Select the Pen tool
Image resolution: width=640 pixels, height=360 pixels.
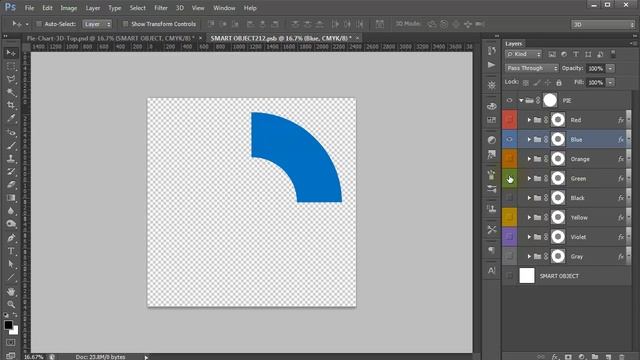11,238
